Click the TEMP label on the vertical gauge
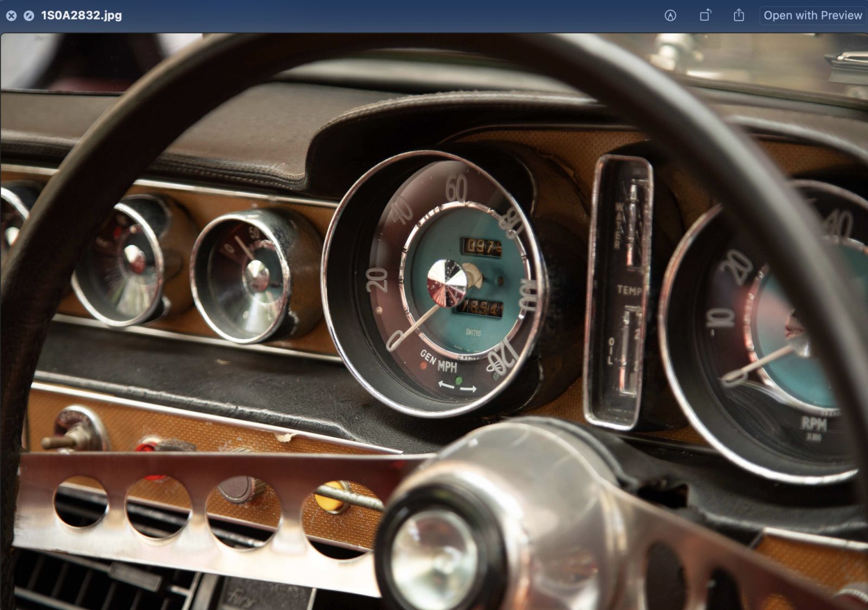 [x=629, y=290]
